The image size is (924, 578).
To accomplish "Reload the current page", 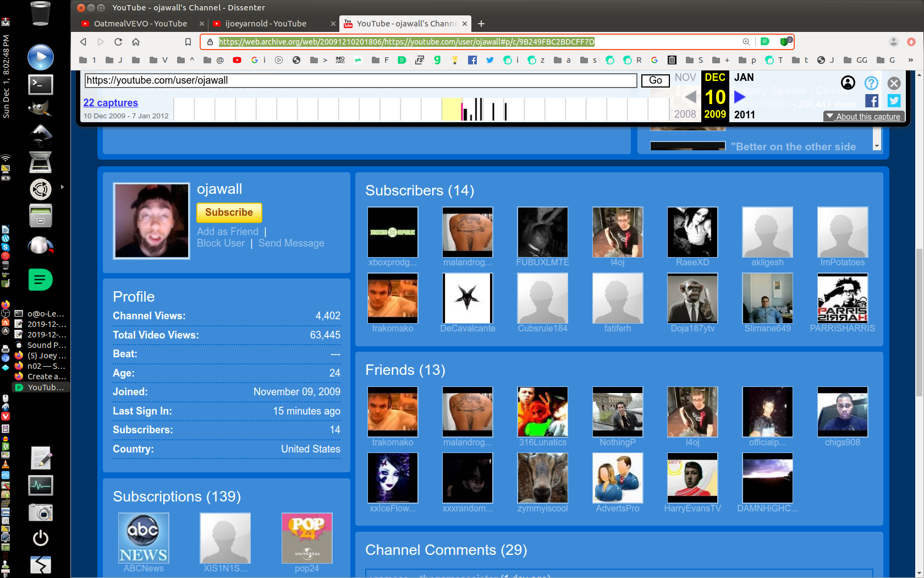I will [118, 42].
